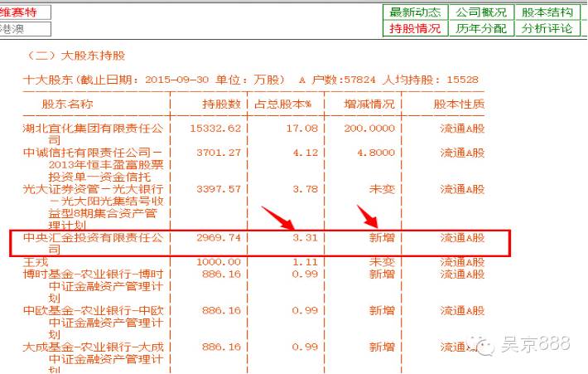Click the 占总股本% column header
This screenshot has height=374, width=588.
(282, 104)
